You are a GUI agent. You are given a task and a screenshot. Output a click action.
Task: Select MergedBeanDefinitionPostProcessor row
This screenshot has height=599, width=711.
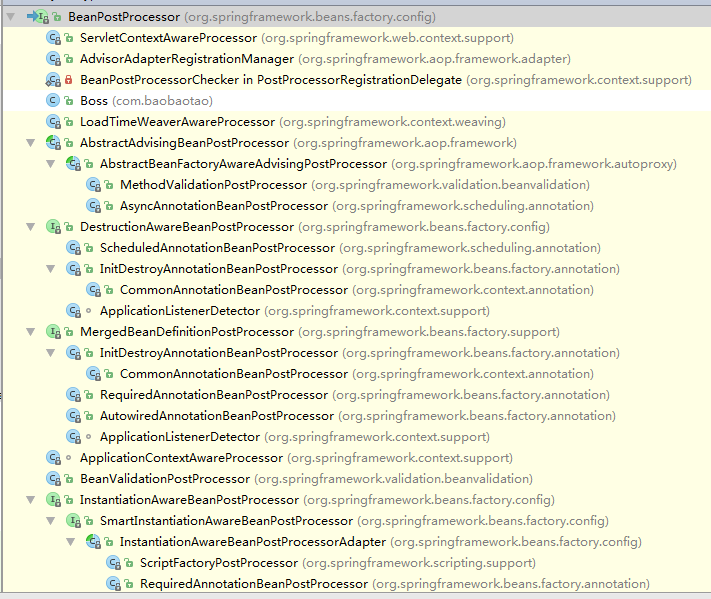[x=356, y=332]
